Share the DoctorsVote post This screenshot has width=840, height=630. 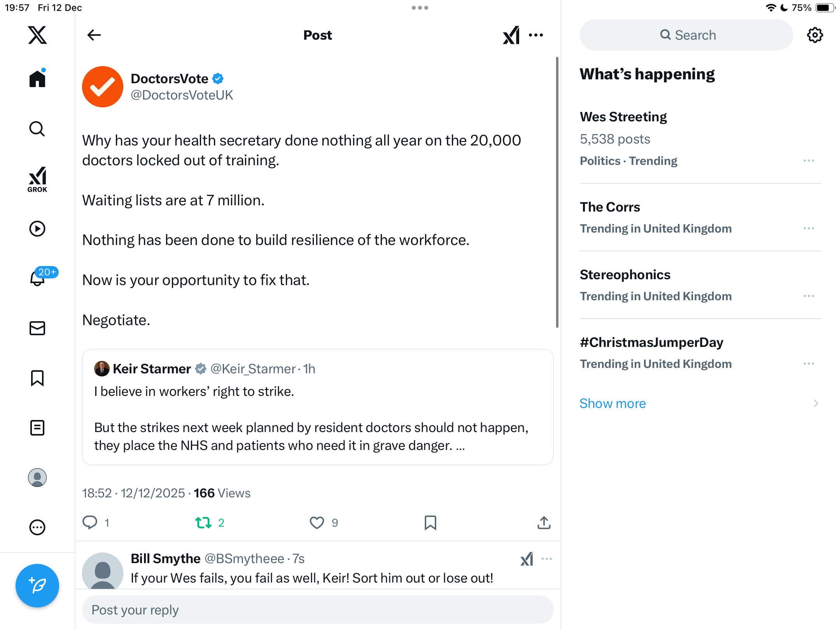click(544, 523)
